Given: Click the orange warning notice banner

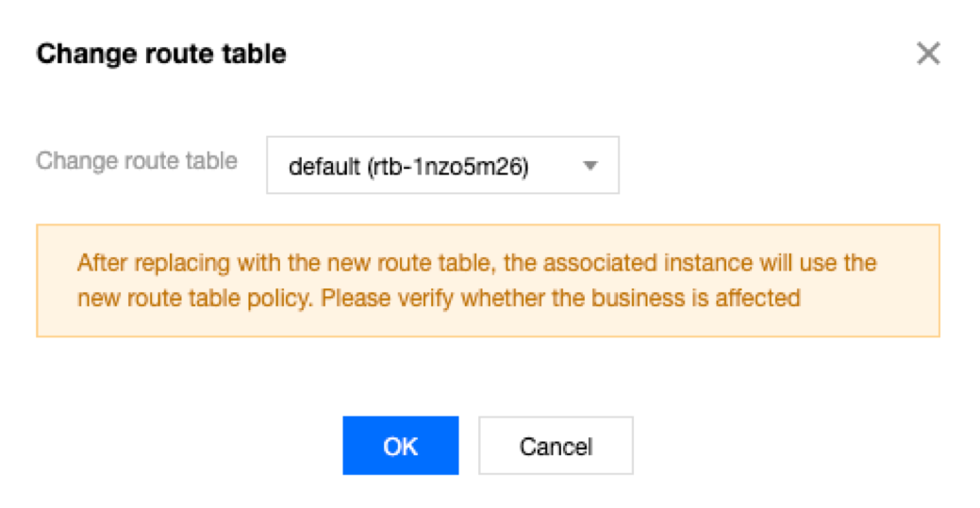Looking at the screenshot, I should (488, 281).
